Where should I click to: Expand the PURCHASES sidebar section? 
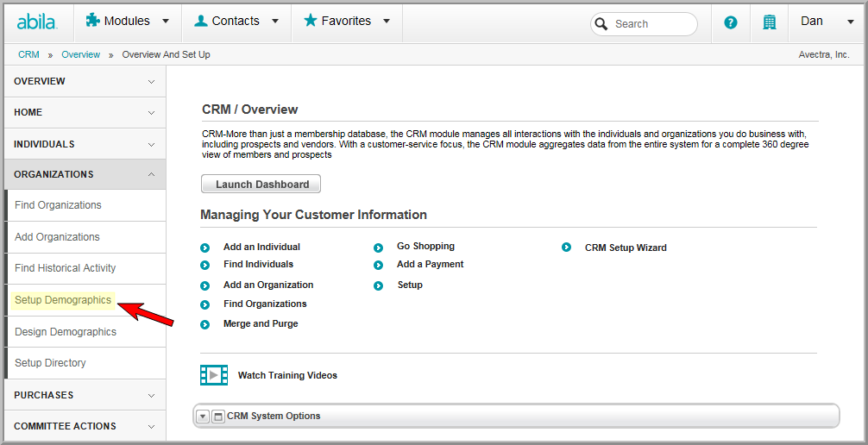pos(85,395)
